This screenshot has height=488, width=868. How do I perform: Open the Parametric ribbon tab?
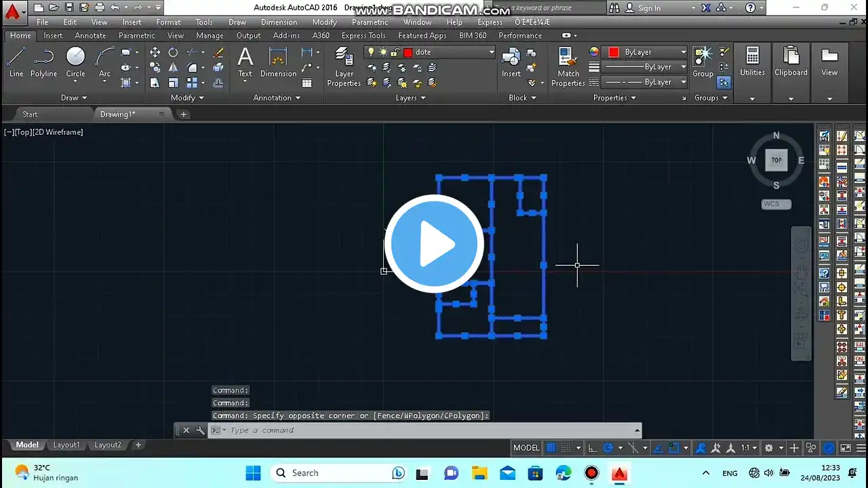136,35
